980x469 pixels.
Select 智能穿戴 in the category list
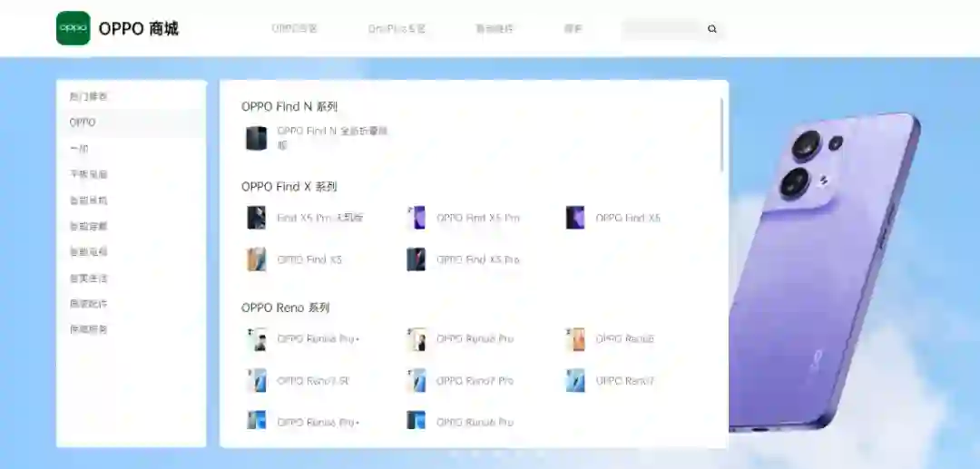[132, 226]
